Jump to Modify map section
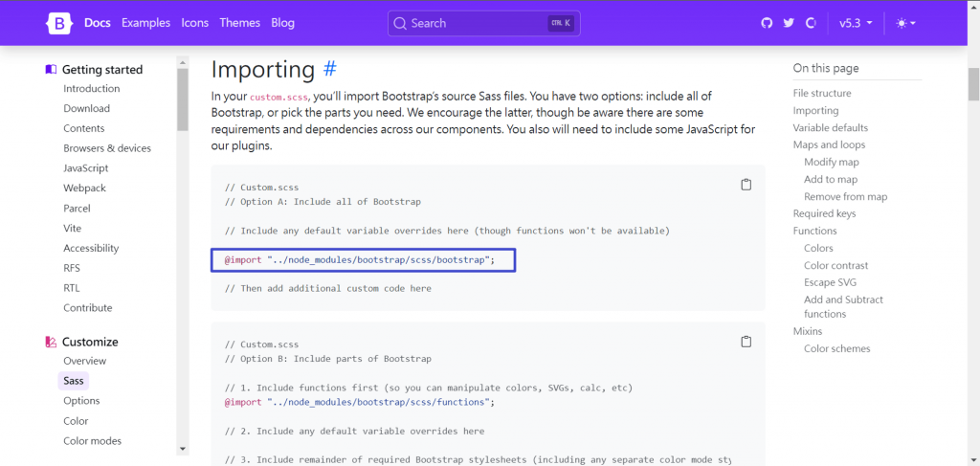The height and width of the screenshot is (466, 980). coord(832,162)
